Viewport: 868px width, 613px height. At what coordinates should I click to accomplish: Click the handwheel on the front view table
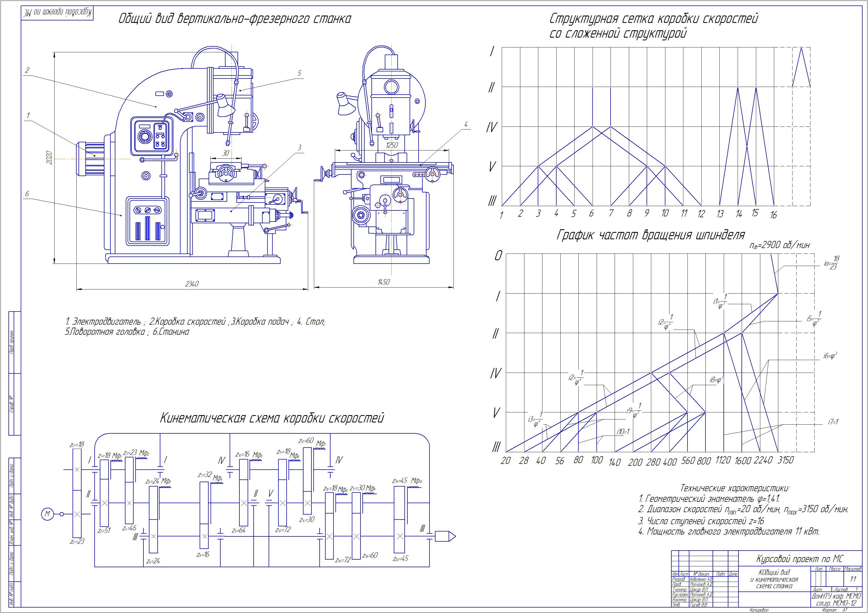pos(432,174)
